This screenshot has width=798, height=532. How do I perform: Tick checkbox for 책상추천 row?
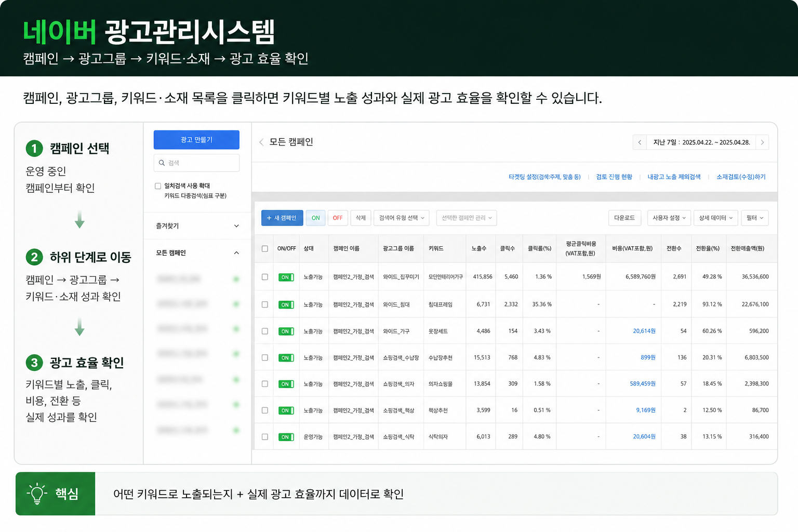265,410
